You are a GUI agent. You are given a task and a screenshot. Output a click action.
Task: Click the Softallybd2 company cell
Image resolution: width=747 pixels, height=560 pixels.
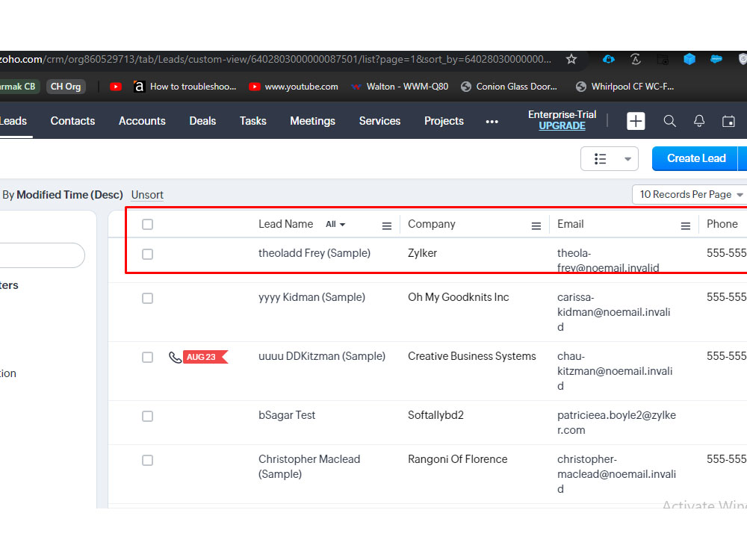click(436, 415)
